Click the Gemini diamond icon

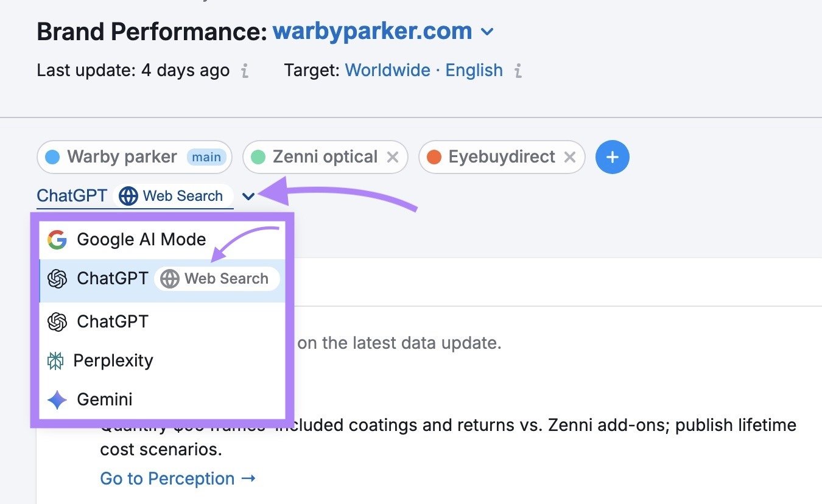point(55,399)
